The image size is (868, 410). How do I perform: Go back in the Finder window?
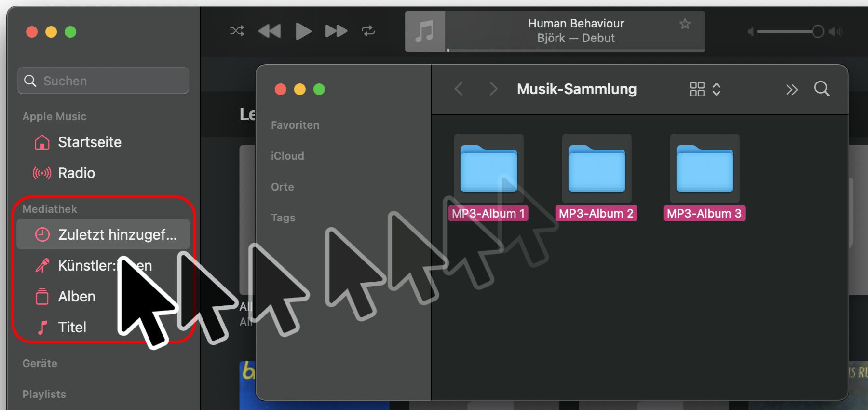pos(459,89)
